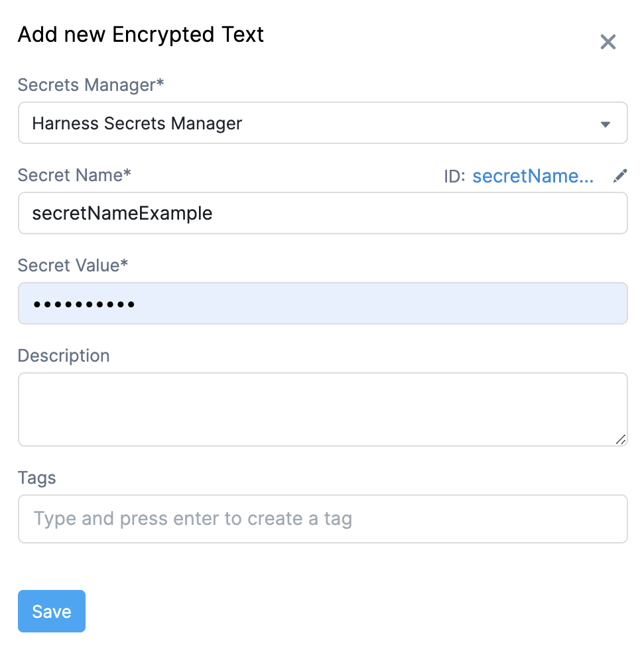Click the Secret Value* field label
644x651 pixels.
click(72, 265)
